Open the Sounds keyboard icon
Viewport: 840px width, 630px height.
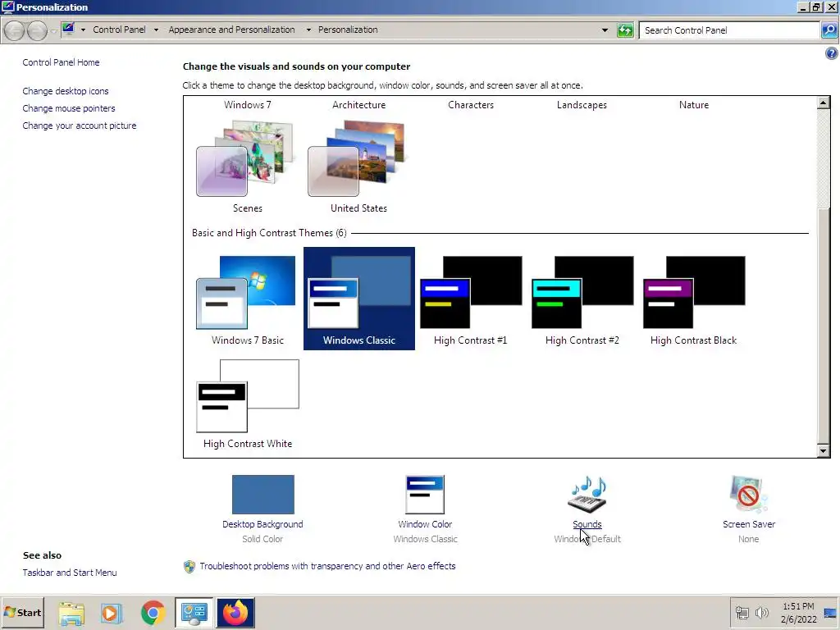[587, 494]
